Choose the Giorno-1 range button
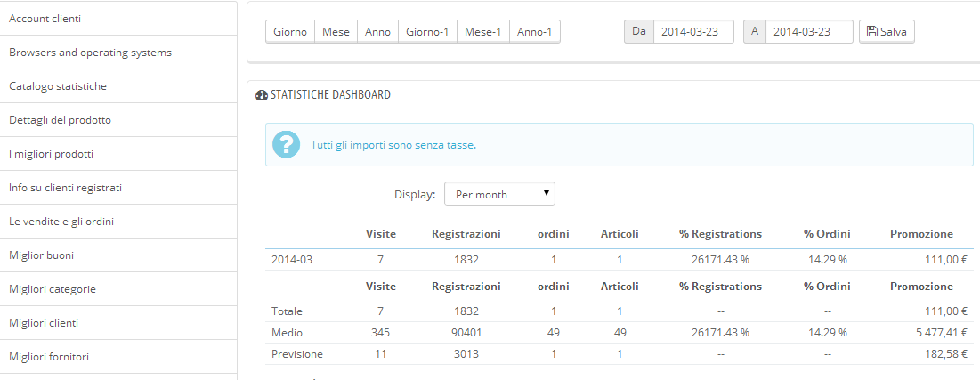 coord(427,32)
